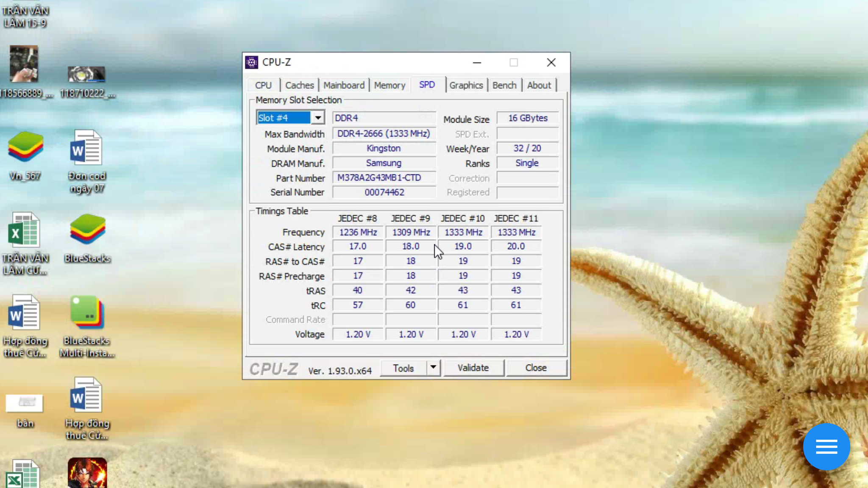Image resolution: width=868 pixels, height=488 pixels.
Task: Switch to the Memory tab
Action: pyautogui.click(x=389, y=85)
